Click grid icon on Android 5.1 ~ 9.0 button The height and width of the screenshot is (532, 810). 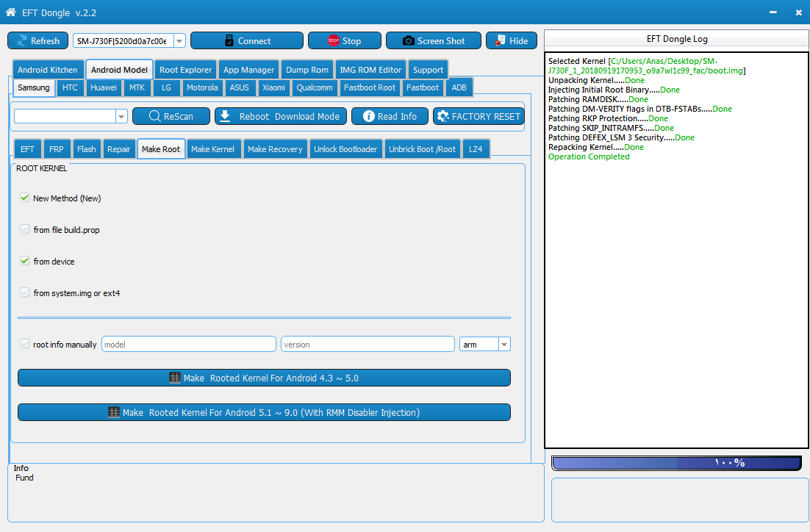114,412
